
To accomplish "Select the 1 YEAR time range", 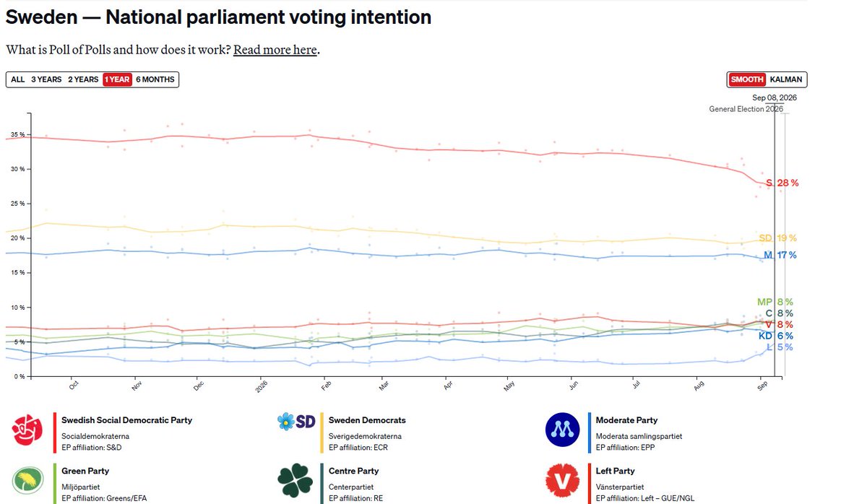I will 117,79.
